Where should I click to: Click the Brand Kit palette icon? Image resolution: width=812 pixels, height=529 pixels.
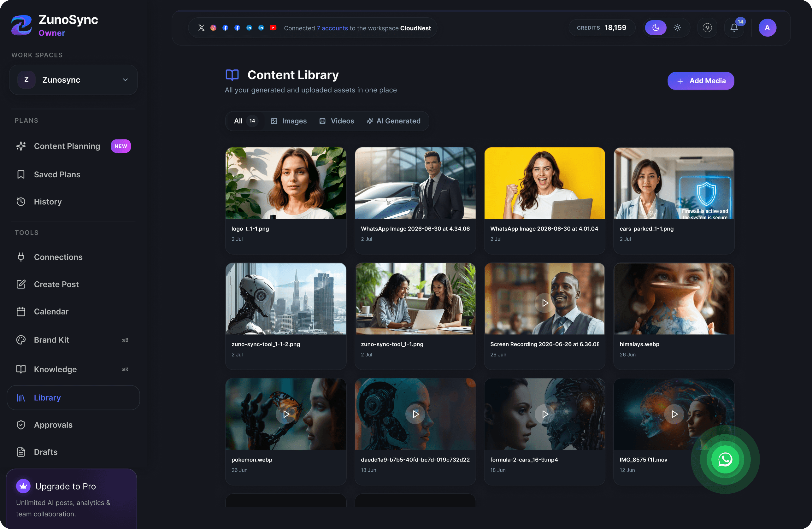[21, 340]
